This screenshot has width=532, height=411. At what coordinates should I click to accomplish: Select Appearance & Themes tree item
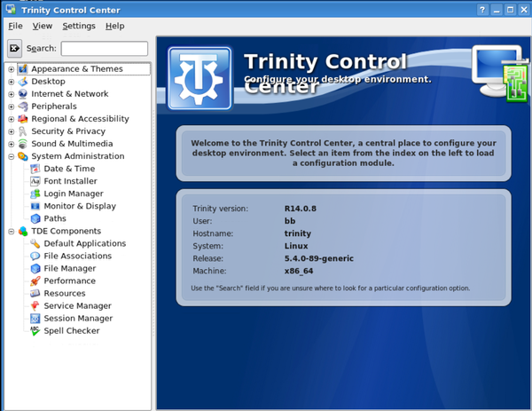coord(77,69)
